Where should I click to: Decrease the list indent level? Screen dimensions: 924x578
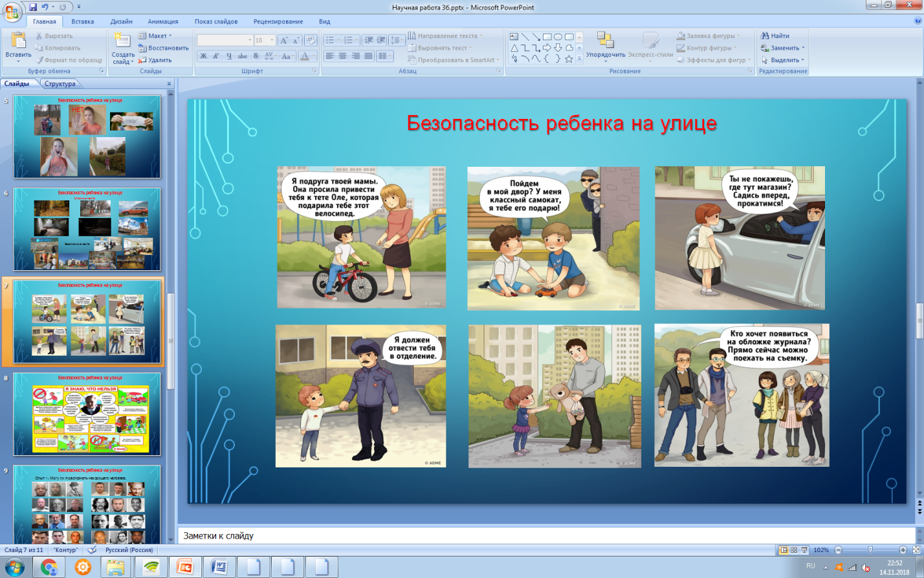coord(368,40)
